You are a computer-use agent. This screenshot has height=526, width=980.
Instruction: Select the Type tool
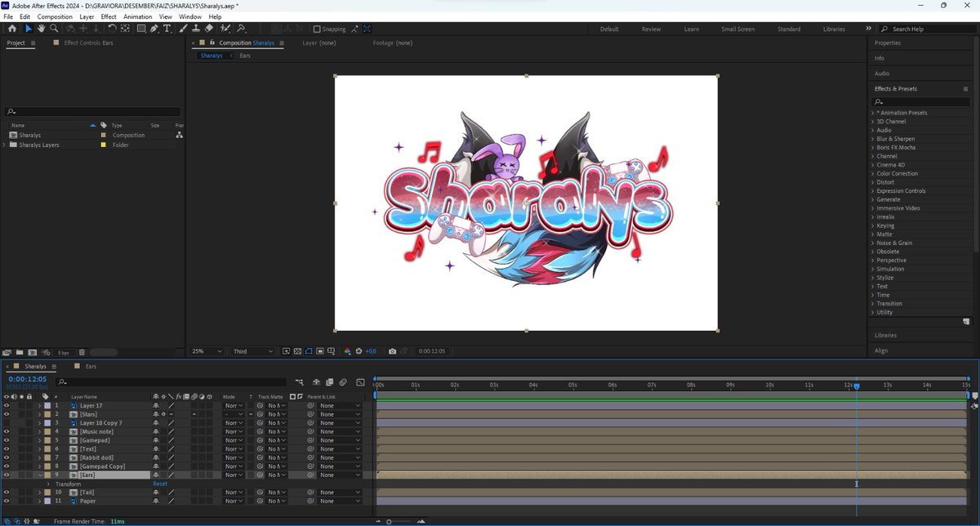pyautogui.click(x=167, y=29)
